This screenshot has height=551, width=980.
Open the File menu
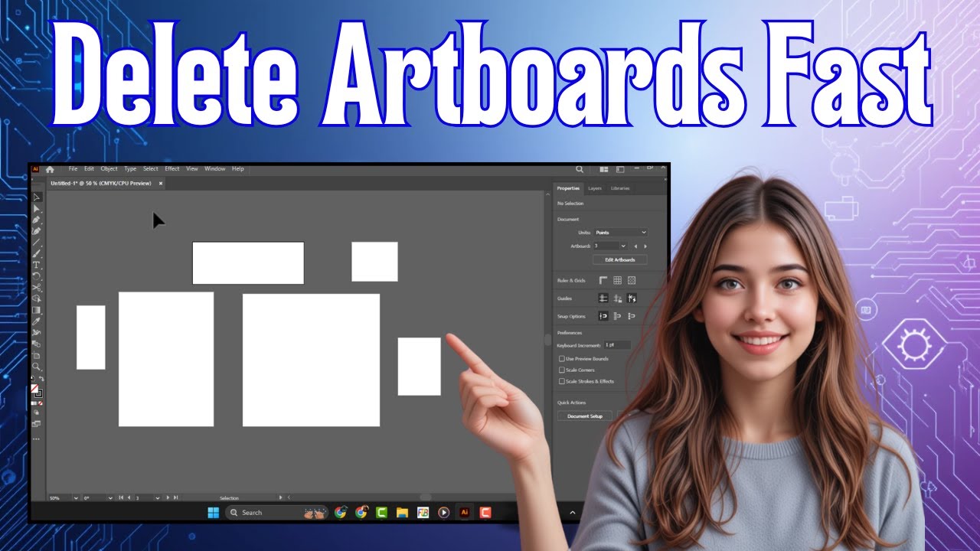click(73, 169)
